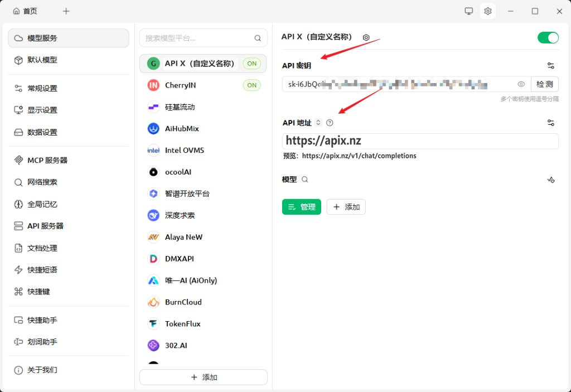Click the help question mark beside API 地址

(x=330, y=123)
